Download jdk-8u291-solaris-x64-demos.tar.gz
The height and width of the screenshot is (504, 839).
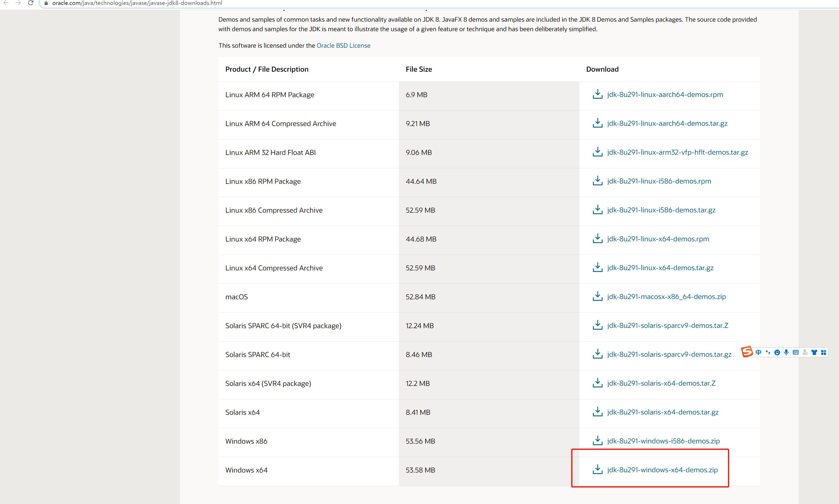(x=663, y=412)
